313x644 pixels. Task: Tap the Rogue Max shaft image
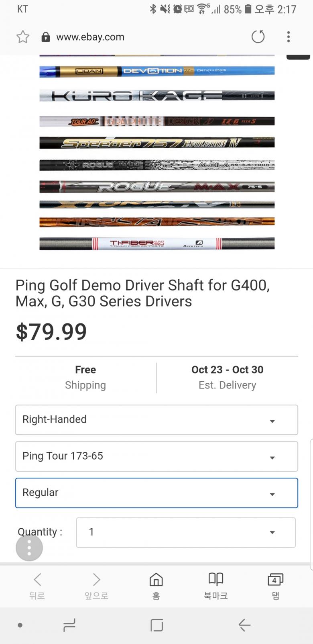(156, 187)
